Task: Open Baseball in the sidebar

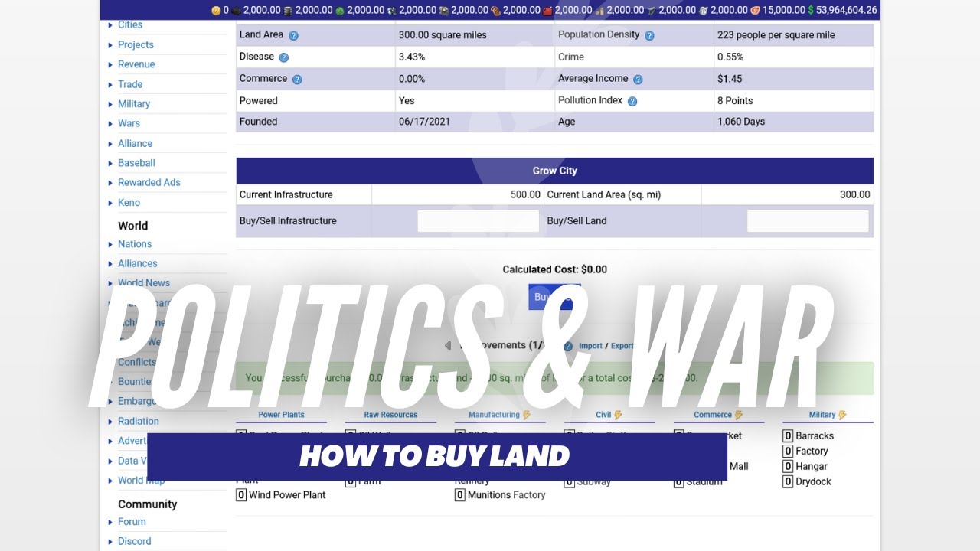Action: pyautogui.click(x=136, y=163)
